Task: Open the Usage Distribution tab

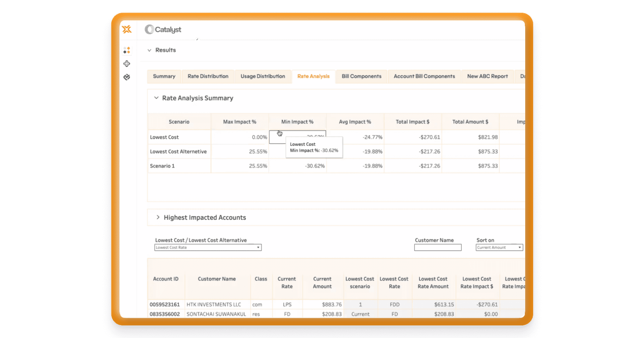Action: 263,77
